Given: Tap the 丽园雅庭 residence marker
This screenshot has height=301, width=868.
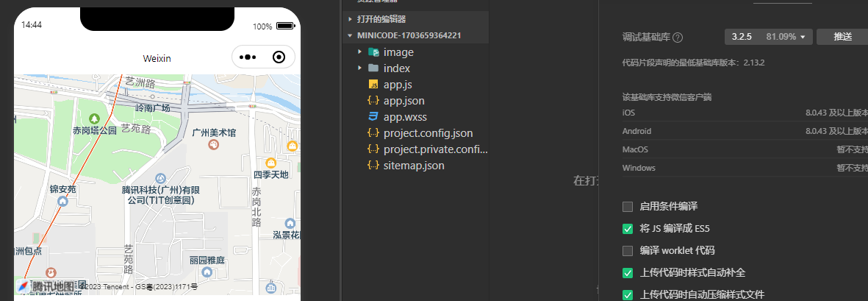Looking at the screenshot, I should click(207, 272).
